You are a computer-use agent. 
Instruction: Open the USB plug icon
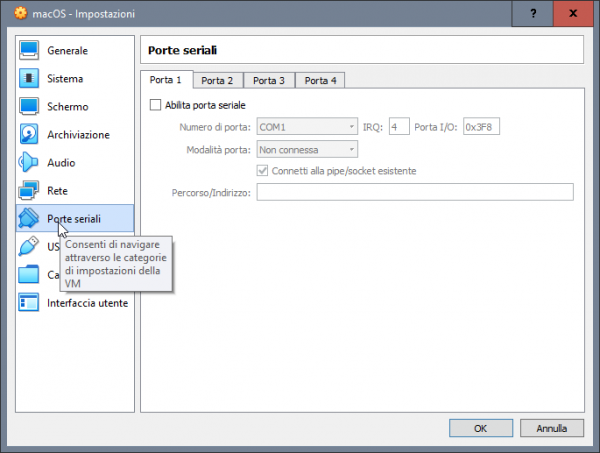pos(29,246)
